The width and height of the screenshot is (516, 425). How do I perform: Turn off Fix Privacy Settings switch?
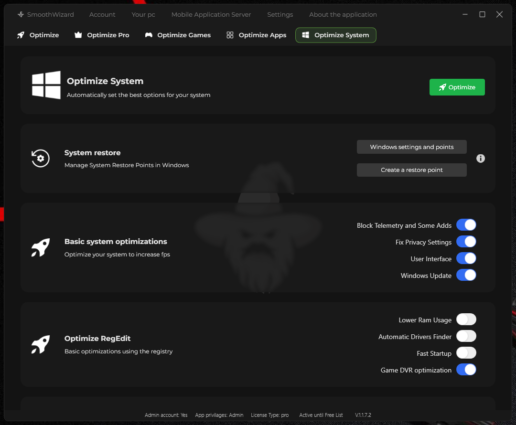(466, 242)
